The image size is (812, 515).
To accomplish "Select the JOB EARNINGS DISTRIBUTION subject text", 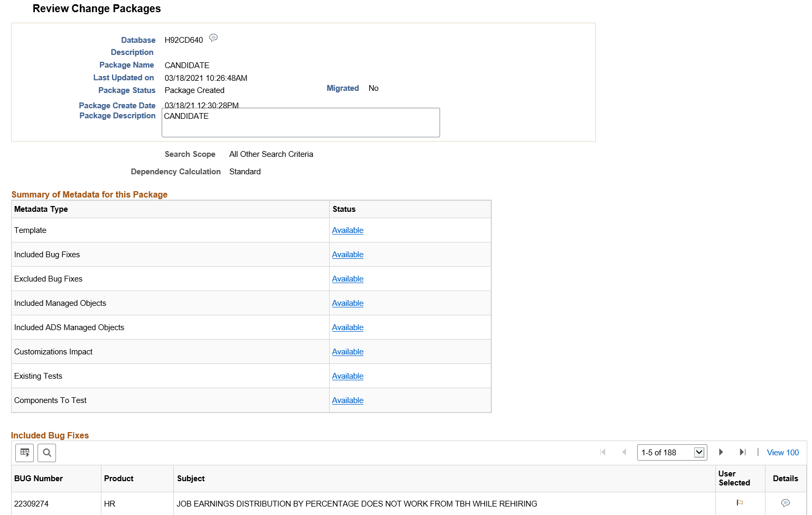I will [x=357, y=504].
